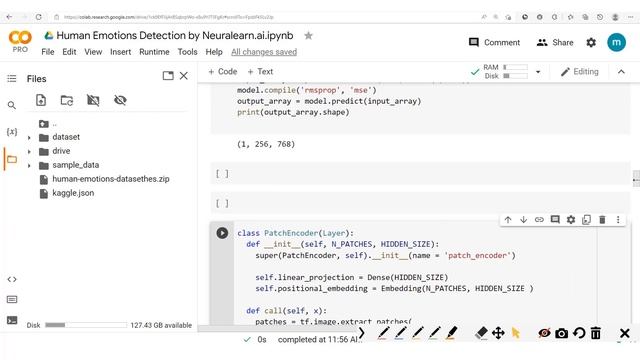This screenshot has height=360, width=640.
Task: Collapse the header chevron
Action: tap(621, 72)
